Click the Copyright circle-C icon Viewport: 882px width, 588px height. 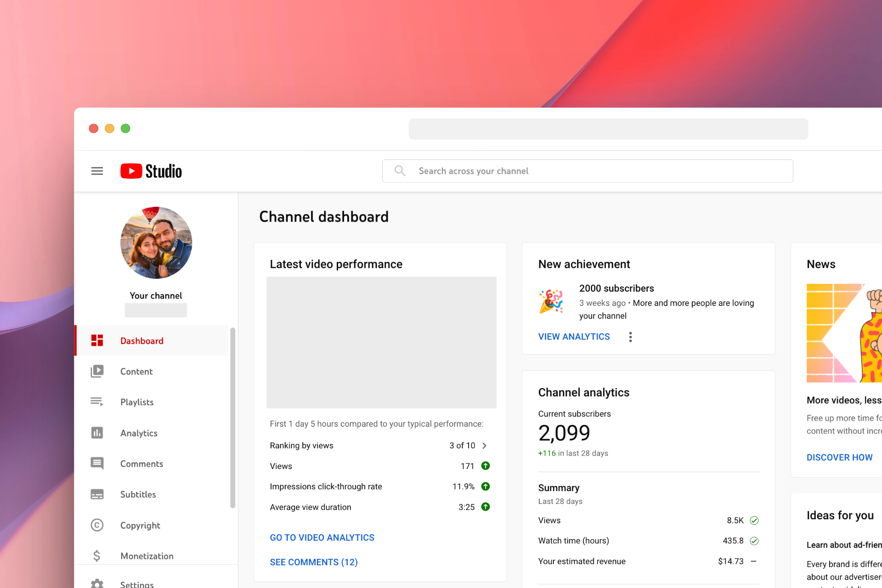(97, 525)
